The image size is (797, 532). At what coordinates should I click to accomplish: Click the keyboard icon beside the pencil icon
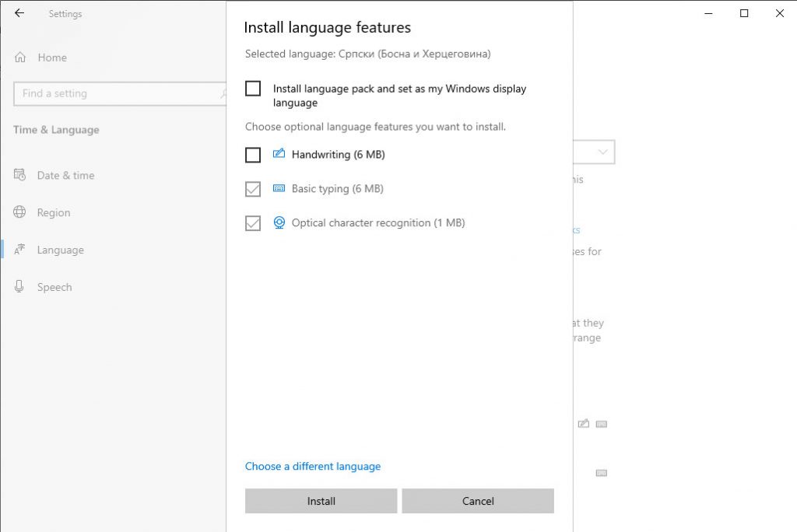[601, 424]
